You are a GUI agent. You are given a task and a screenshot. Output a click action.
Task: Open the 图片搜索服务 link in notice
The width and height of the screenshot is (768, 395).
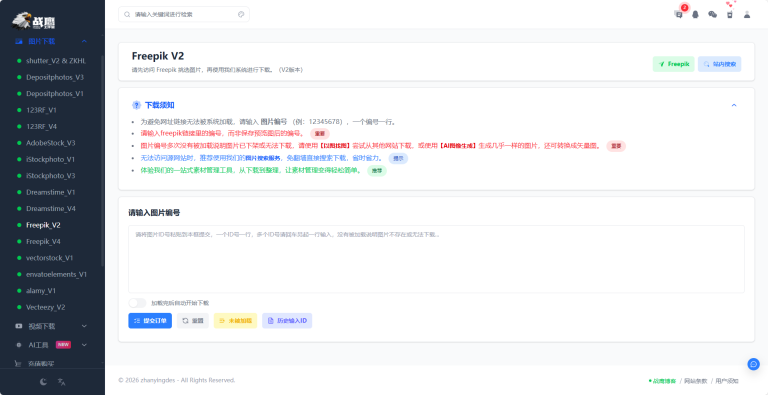coord(263,158)
